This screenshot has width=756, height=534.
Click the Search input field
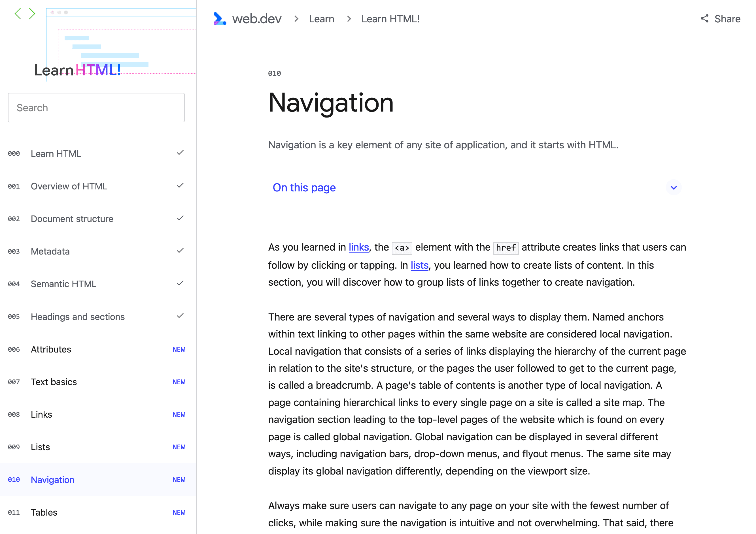(x=97, y=108)
